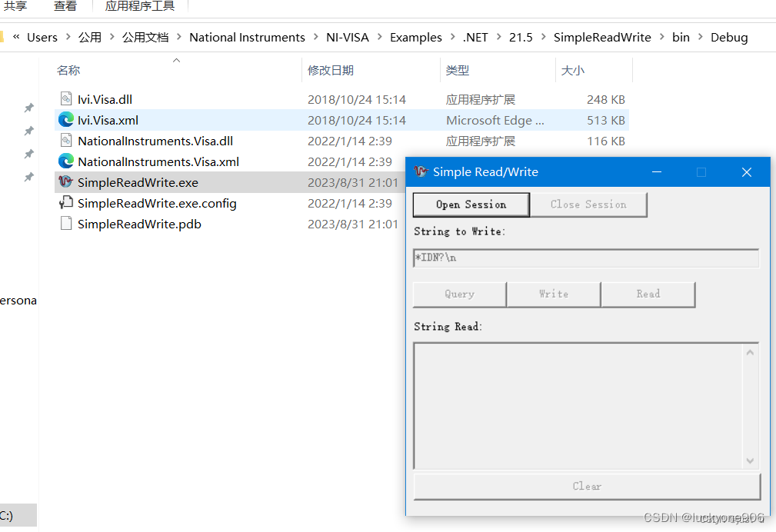
Task: Select the NationalInstruments.Visa.dll file name
Action: tap(155, 141)
